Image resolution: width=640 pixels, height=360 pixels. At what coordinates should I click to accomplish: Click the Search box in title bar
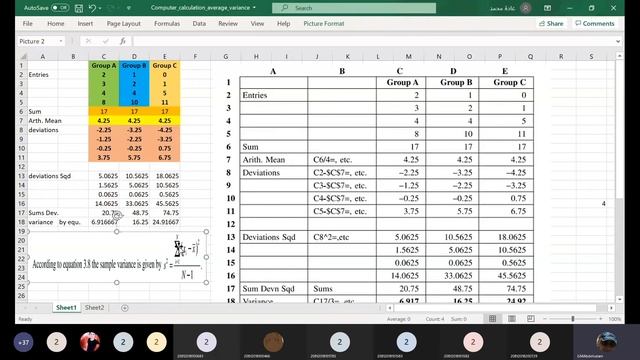pos(354,8)
